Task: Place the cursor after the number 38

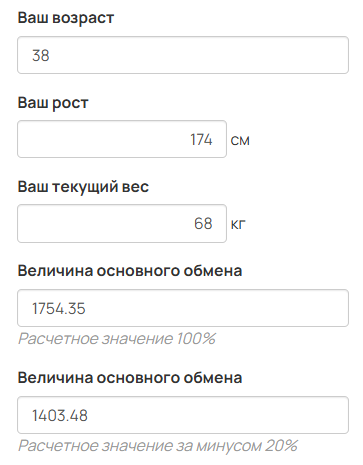Action: click(x=50, y=55)
